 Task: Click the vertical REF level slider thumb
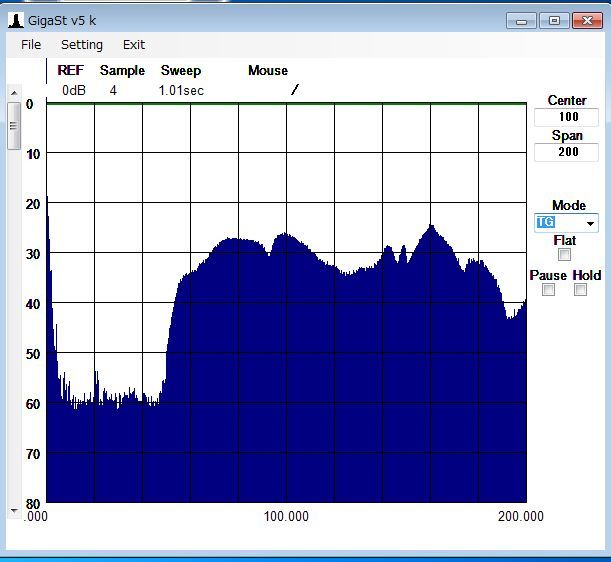[14, 125]
